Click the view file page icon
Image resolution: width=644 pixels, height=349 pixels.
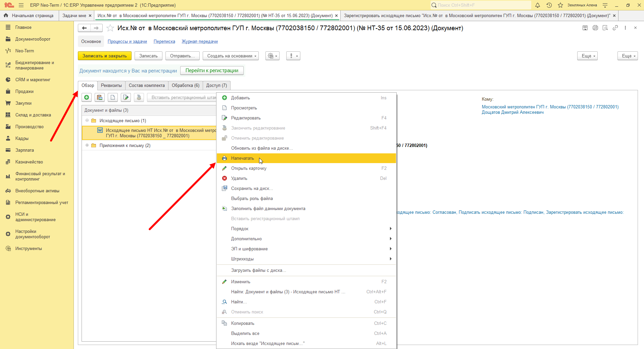pyautogui.click(x=113, y=97)
